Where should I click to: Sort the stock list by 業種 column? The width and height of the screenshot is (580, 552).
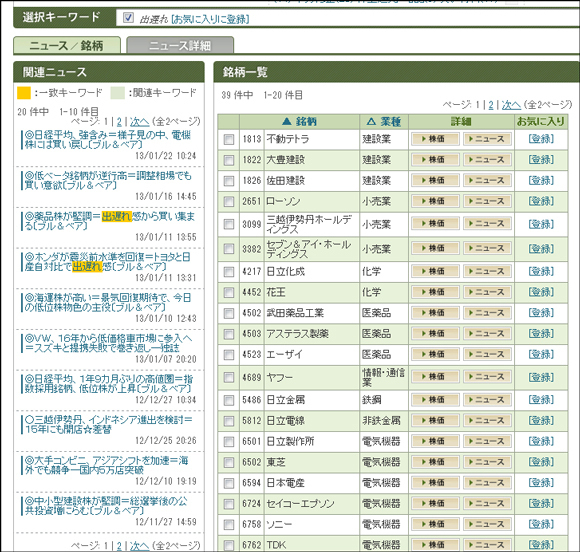pyautogui.click(x=384, y=121)
